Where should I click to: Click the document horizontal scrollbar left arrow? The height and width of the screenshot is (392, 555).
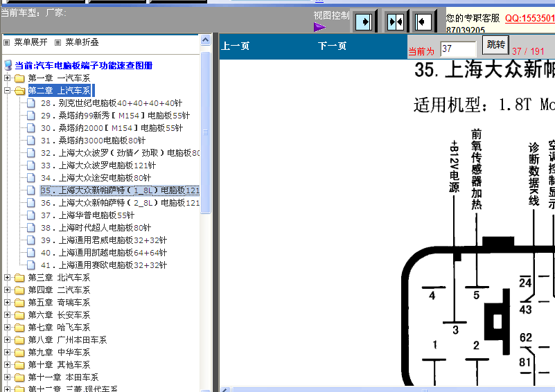(225, 390)
